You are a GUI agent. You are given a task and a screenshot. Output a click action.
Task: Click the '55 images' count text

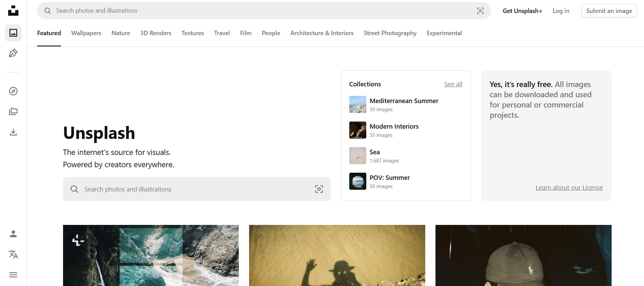click(x=381, y=135)
